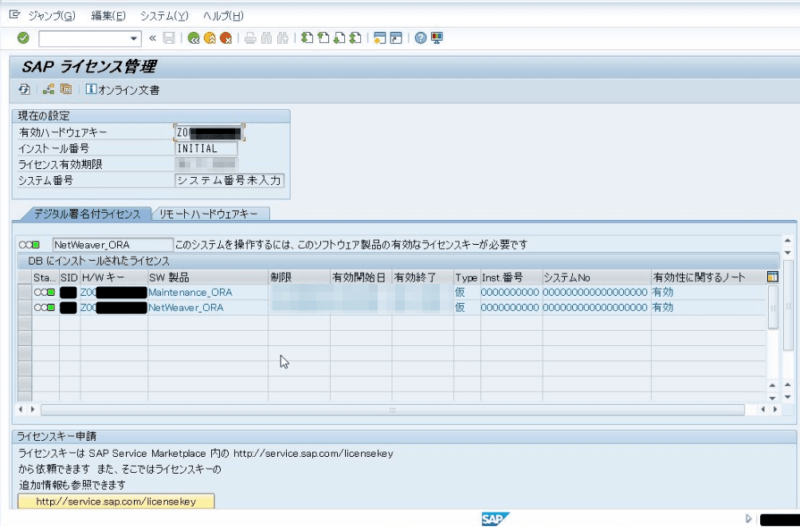
Task: Click the Find binoculars icon
Action: [266, 38]
